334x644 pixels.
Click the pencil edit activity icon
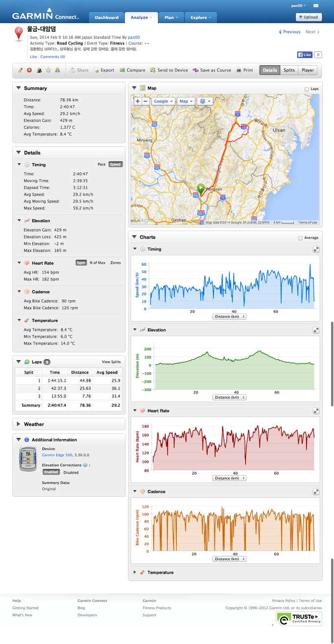pyautogui.click(x=21, y=70)
